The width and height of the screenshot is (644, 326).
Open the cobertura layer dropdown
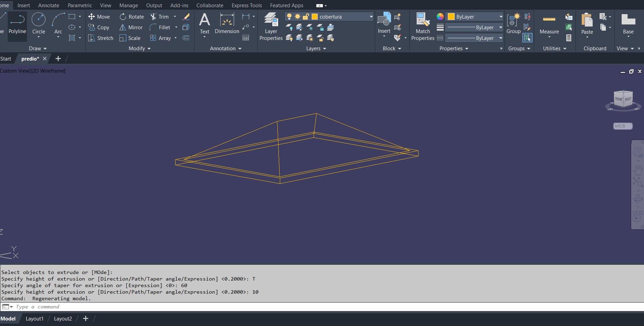pyautogui.click(x=371, y=17)
